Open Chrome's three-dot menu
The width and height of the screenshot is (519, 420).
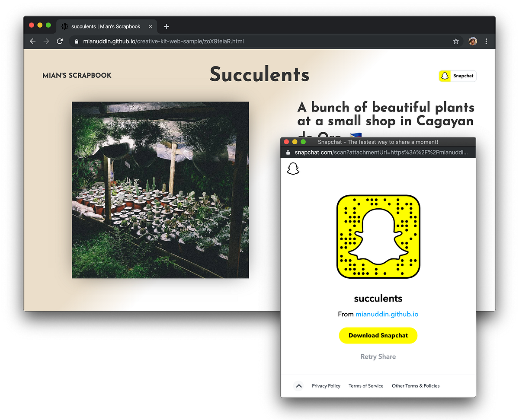click(486, 41)
